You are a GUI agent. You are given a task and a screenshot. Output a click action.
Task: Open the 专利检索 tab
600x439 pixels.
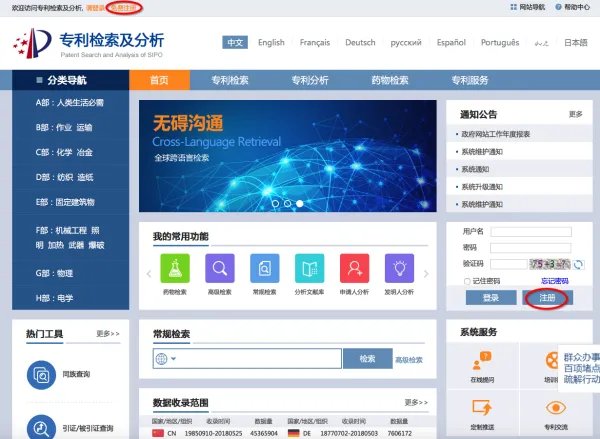click(x=230, y=80)
